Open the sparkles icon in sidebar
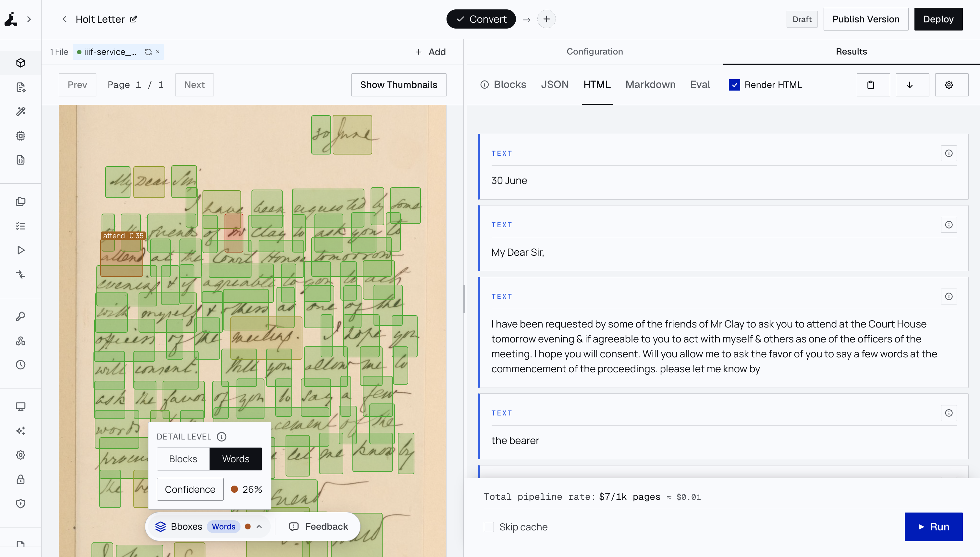 tap(21, 431)
